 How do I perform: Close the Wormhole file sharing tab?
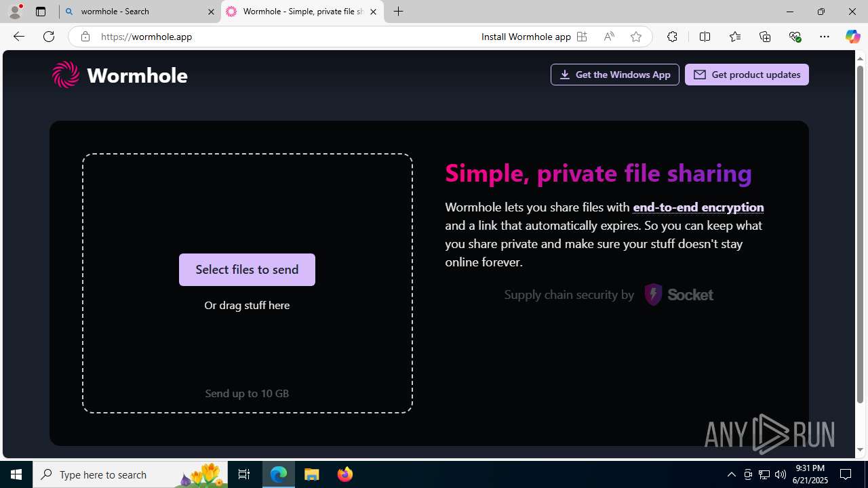[373, 12]
